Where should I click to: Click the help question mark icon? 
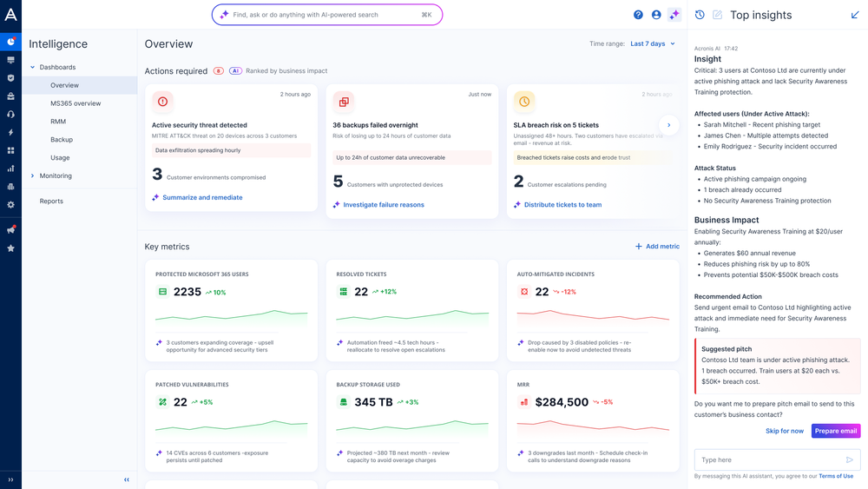[x=638, y=15]
